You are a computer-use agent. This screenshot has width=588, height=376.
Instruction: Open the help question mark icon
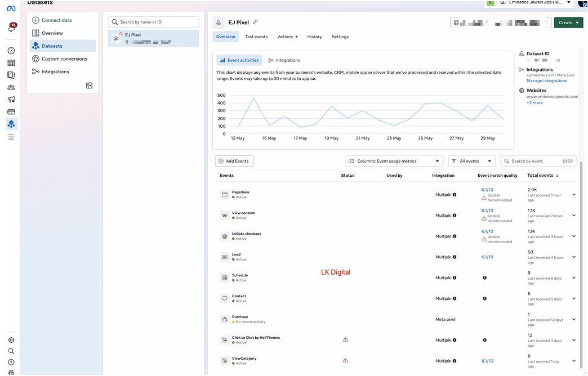(11, 362)
